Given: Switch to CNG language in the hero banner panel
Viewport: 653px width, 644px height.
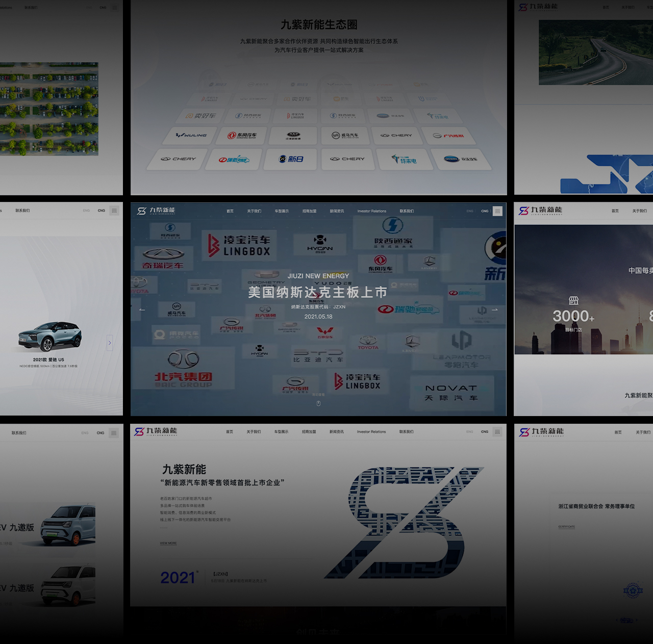Looking at the screenshot, I should (x=485, y=211).
